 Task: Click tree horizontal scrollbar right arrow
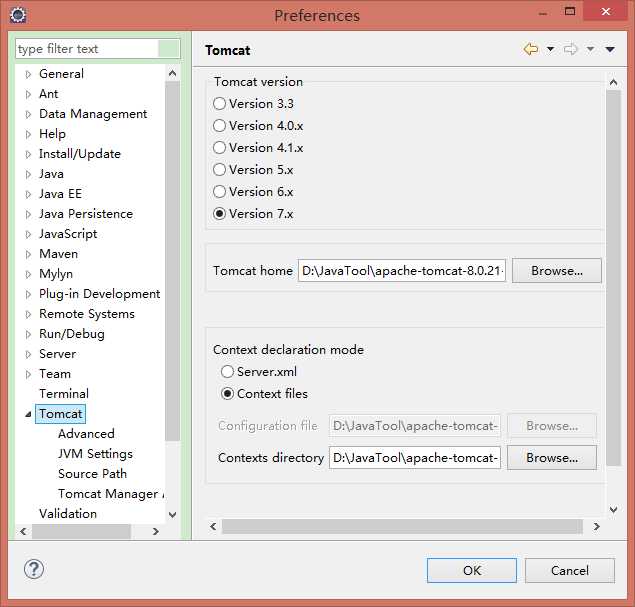156,531
